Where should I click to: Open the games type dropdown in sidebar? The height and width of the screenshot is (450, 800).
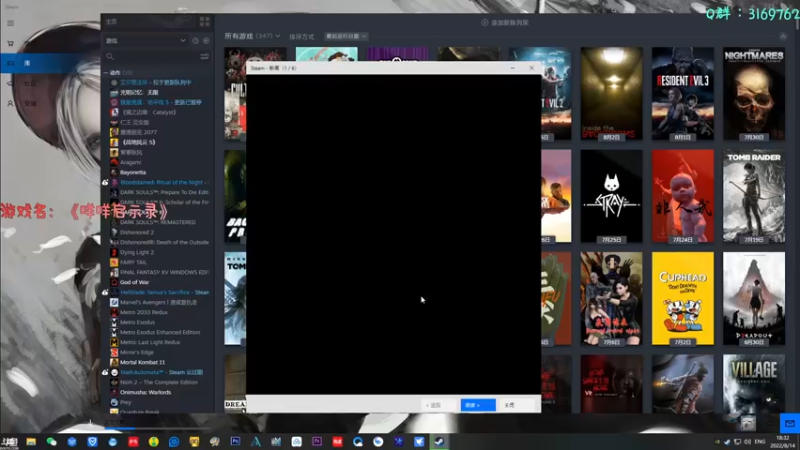[x=145, y=41]
